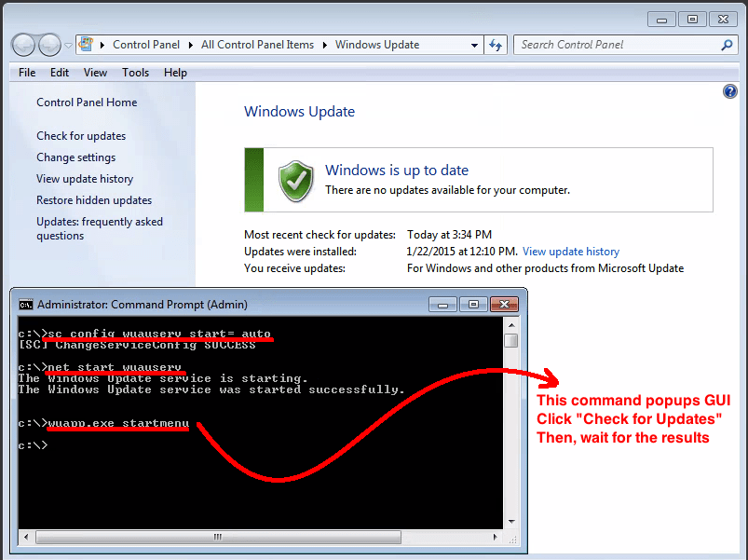Click the back navigation arrow

23,44
